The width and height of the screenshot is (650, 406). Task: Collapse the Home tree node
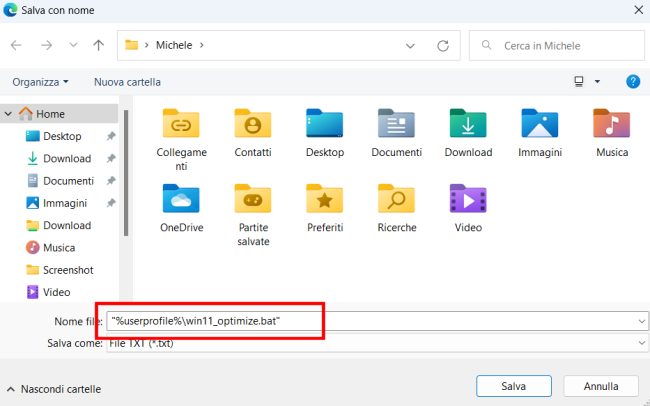coord(8,114)
